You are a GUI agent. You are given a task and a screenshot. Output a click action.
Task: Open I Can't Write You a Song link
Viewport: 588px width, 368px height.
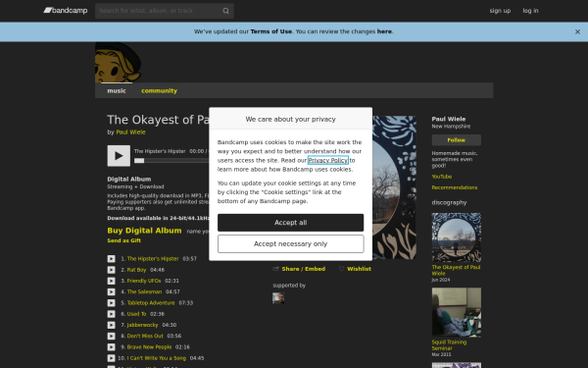tap(157, 358)
